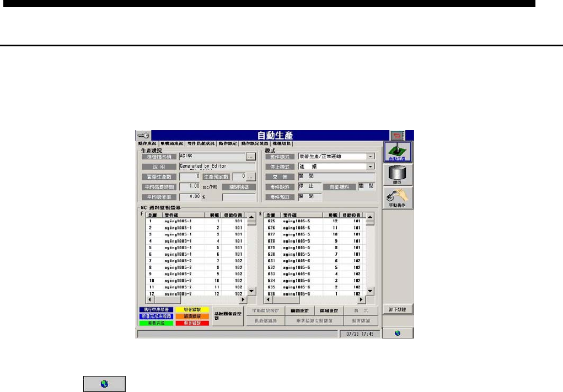Open the 零件供給狀況 tab
This screenshot has width=563, height=392.
click(x=201, y=143)
